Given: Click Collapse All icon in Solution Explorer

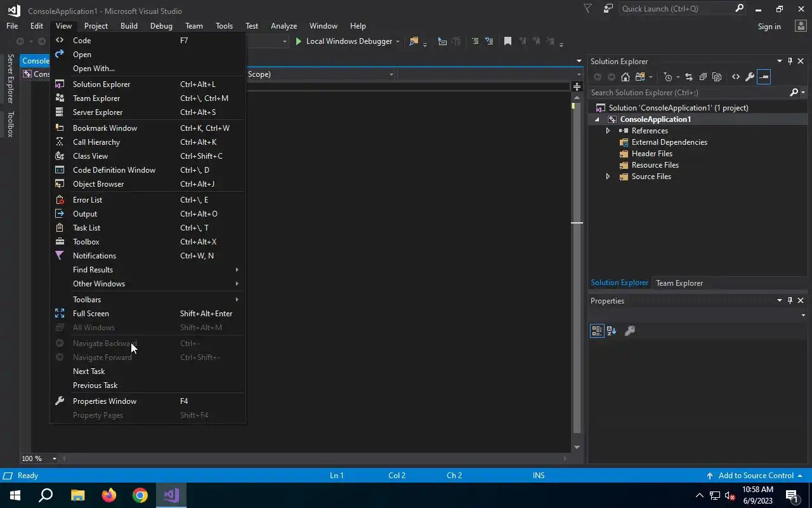Looking at the screenshot, I should (703, 77).
